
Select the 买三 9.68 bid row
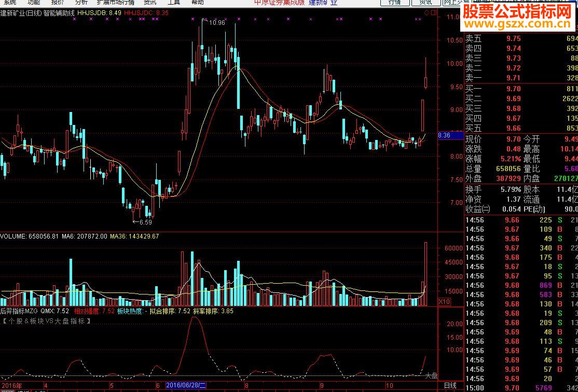click(521, 108)
